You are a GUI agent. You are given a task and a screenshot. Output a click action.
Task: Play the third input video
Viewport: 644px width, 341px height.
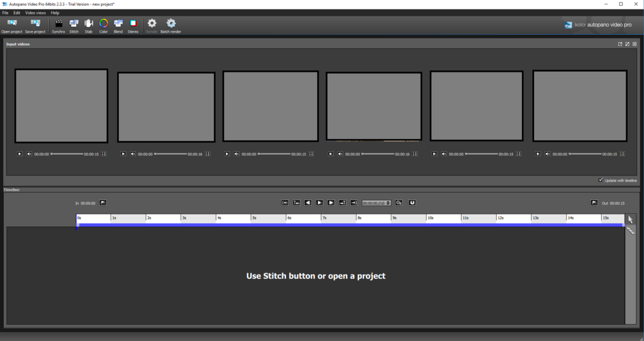226,154
